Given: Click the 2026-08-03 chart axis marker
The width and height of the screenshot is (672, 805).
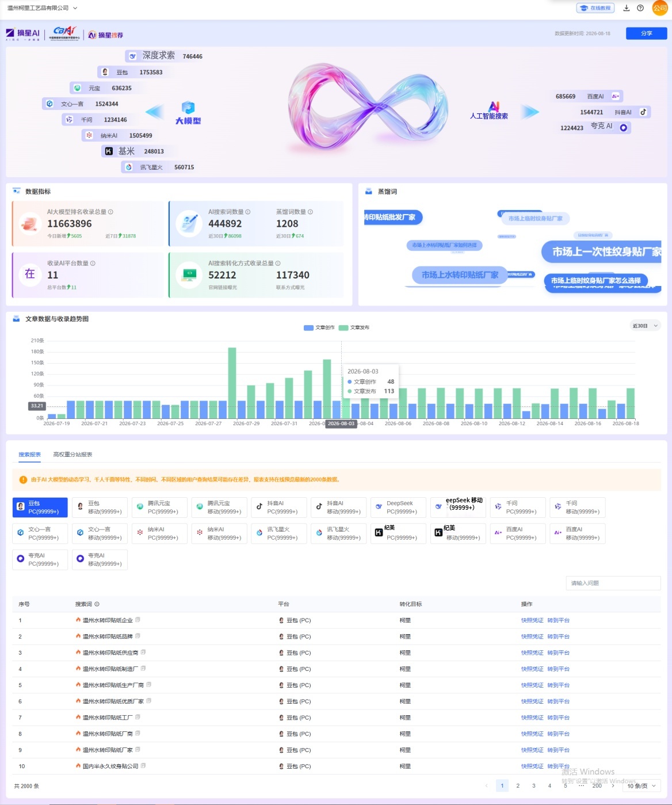Looking at the screenshot, I should click(x=341, y=424).
